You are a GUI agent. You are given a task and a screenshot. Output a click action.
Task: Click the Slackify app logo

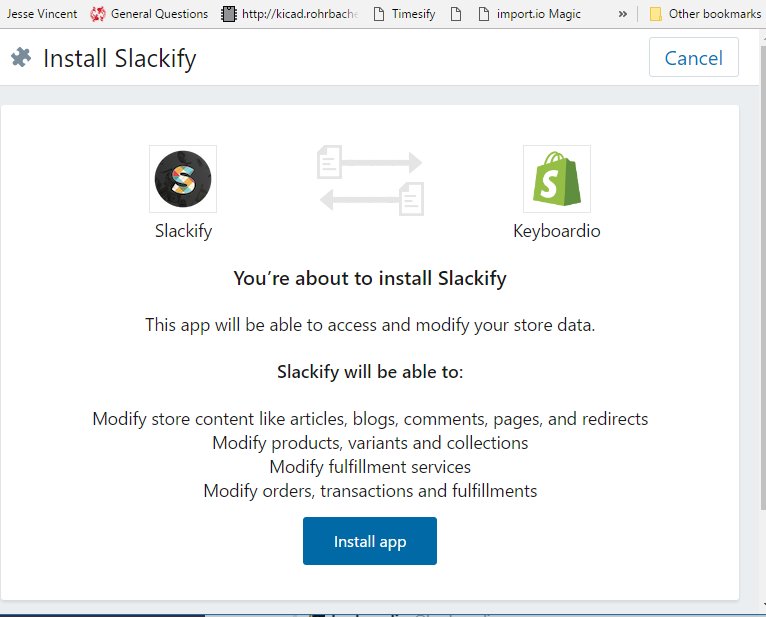[183, 179]
